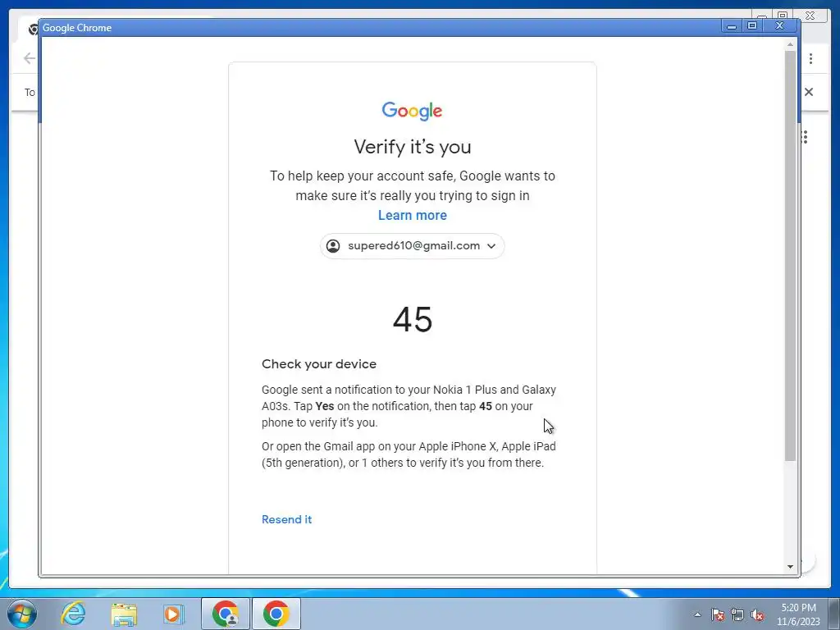Click the Show desktop button on the taskbar
840x630 pixels.
tap(835, 614)
